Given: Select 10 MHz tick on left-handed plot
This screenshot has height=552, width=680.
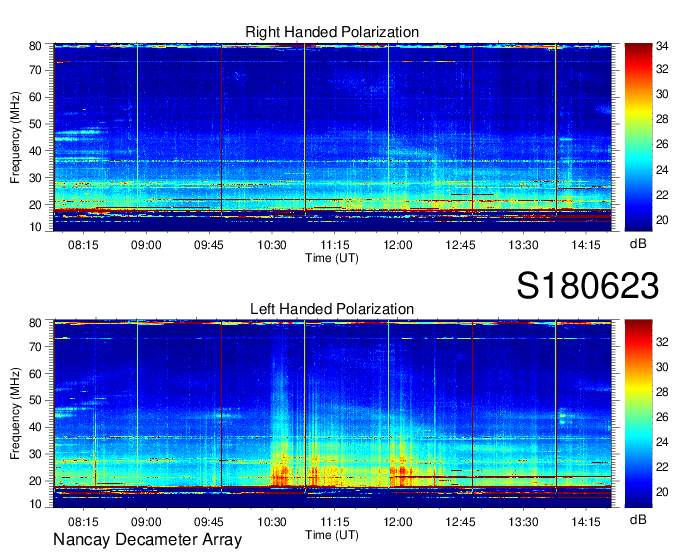Looking at the screenshot, I should (35, 504).
